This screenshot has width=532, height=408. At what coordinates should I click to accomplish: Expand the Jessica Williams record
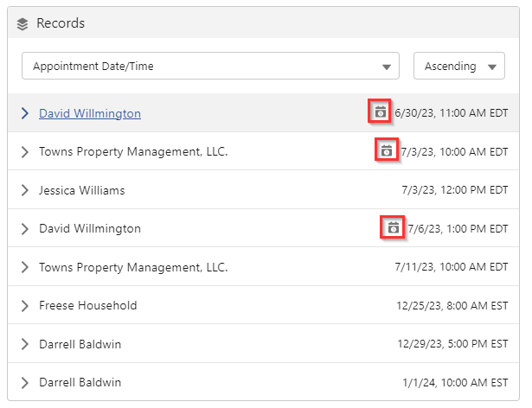(x=24, y=190)
